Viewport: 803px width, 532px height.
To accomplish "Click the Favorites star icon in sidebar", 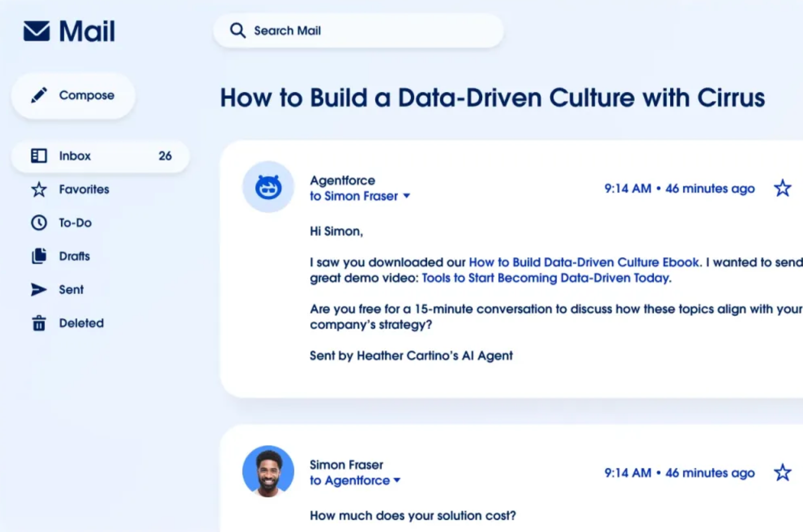I will 39,190.
